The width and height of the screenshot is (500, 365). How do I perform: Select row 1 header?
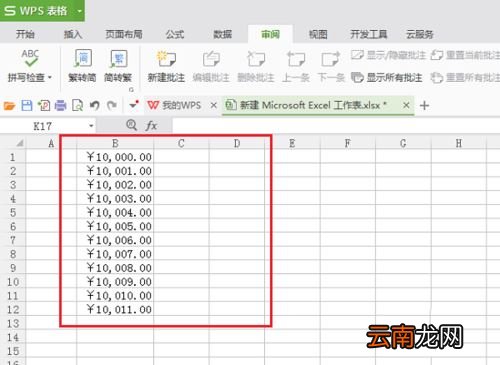[x=13, y=157]
